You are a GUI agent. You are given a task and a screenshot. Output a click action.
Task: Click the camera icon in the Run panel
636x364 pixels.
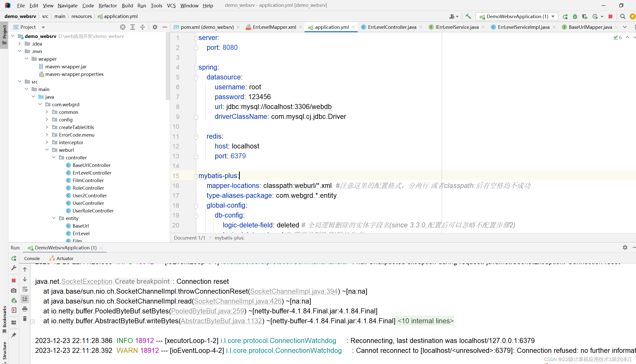[x=14, y=290]
